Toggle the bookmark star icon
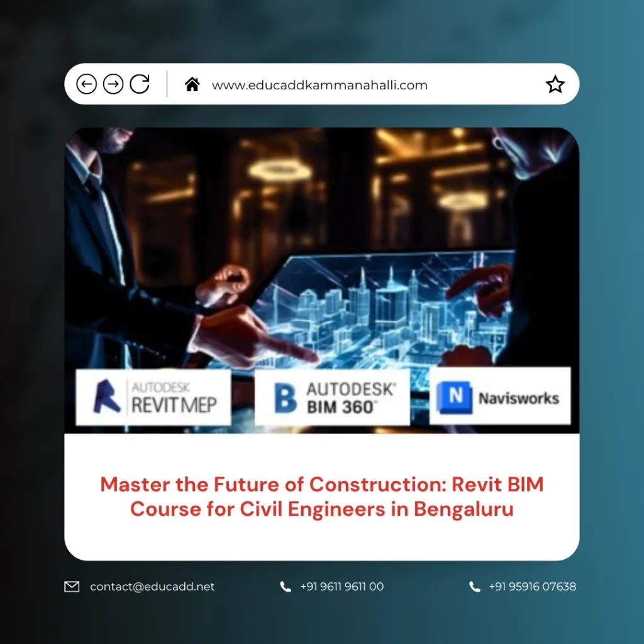This screenshot has height=644, width=644. (x=555, y=83)
